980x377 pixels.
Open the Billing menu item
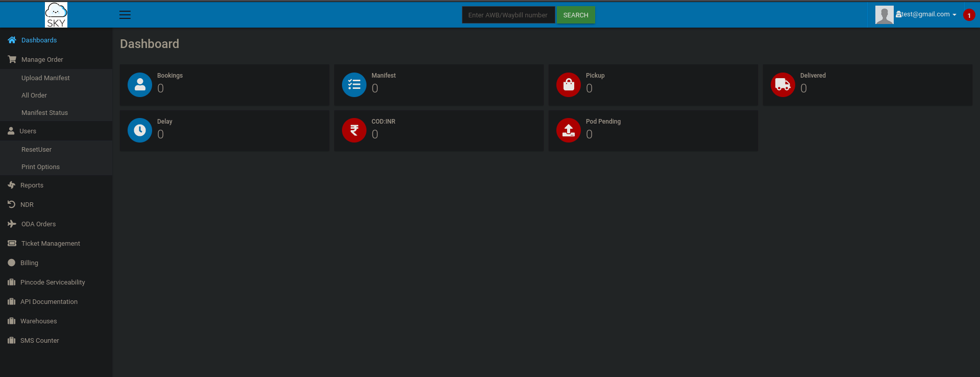[56, 263]
